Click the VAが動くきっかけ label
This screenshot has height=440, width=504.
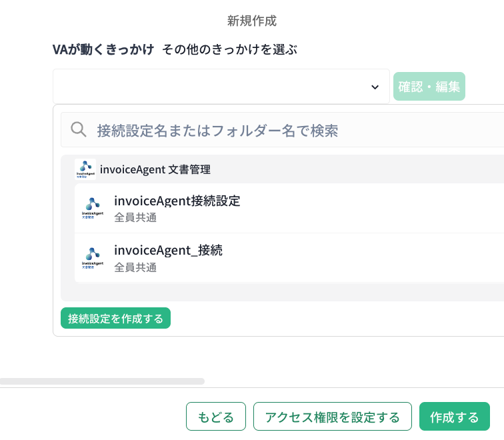(x=103, y=49)
